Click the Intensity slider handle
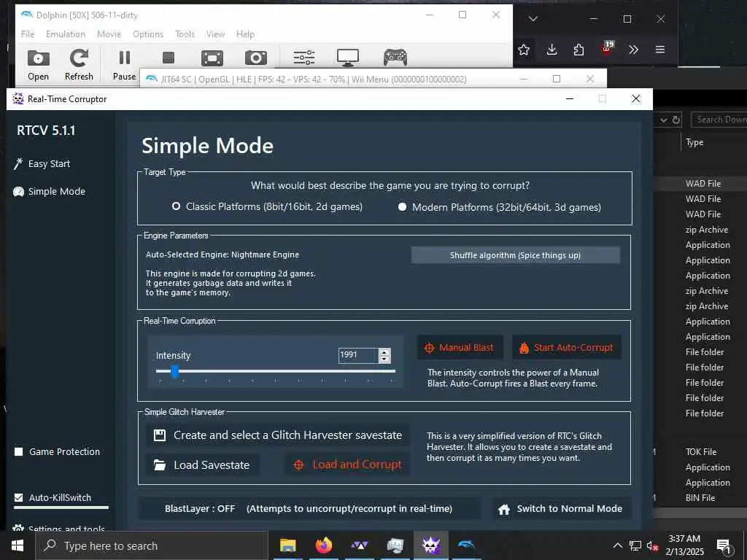Screen dimensions: 747x560 175,371
